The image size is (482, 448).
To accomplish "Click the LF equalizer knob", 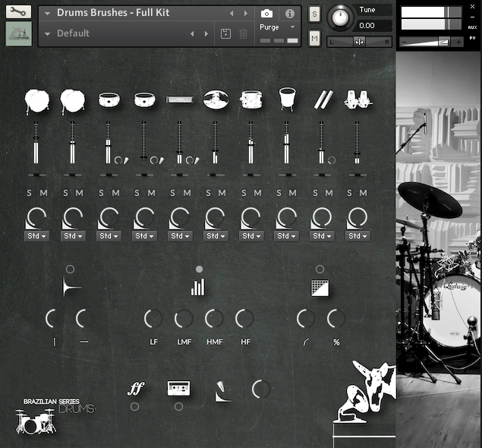I will 153,319.
